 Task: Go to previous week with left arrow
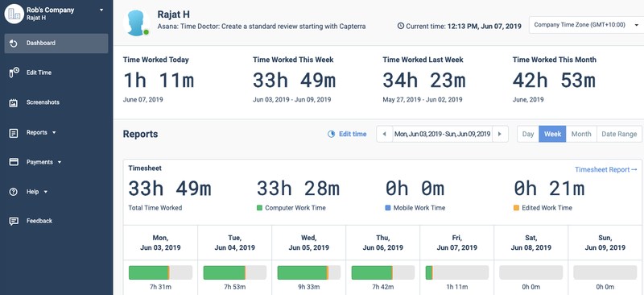[385, 134]
